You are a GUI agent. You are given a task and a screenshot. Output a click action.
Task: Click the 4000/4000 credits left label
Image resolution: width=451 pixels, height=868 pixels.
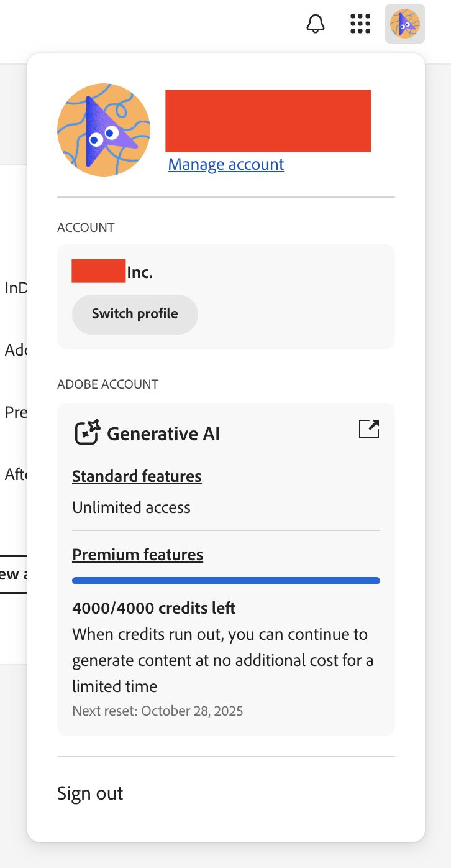(x=153, y=608)
